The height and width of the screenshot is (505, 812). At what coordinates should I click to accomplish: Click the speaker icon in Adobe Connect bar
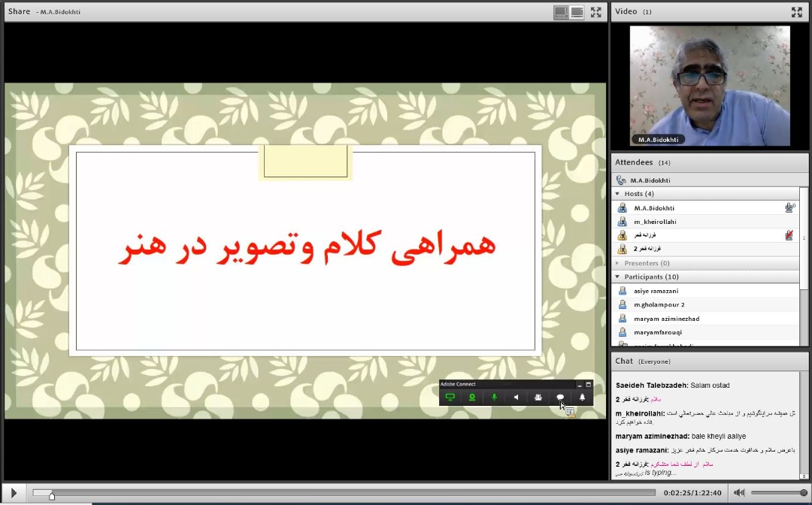(x=516, y=398)
